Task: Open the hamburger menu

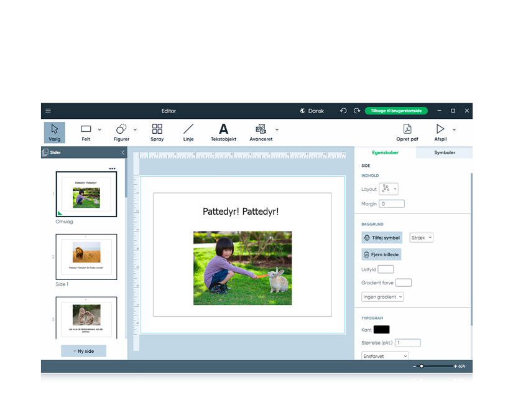Action: 48,111
